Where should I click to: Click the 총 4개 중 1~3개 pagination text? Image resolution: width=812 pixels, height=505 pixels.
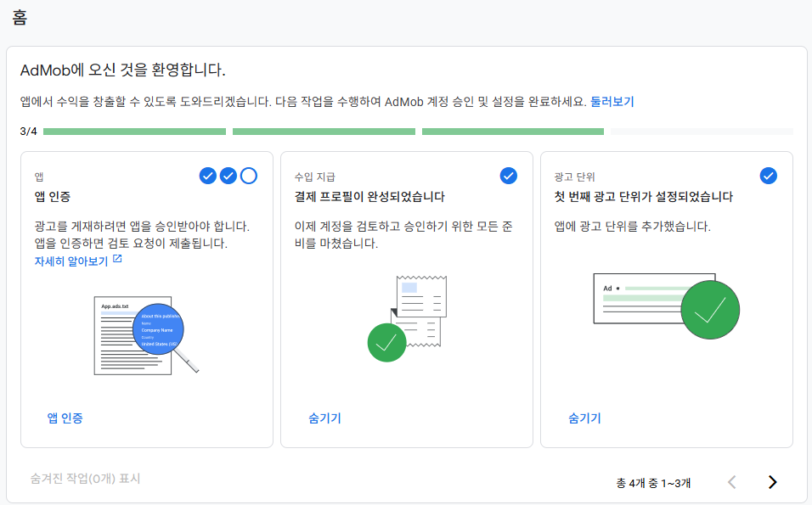653,483
